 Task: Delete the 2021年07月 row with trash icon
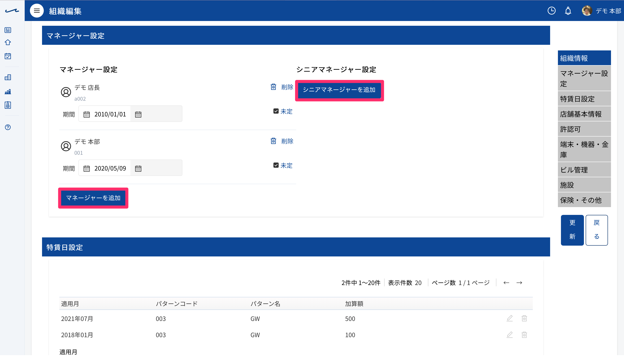[x=524, y=319]
